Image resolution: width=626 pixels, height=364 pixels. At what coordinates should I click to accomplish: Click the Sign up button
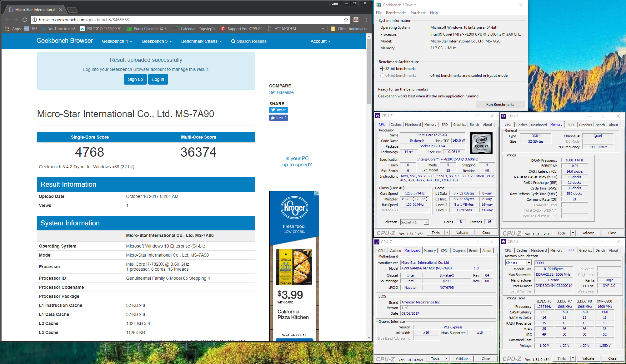(x=135, y=79)
